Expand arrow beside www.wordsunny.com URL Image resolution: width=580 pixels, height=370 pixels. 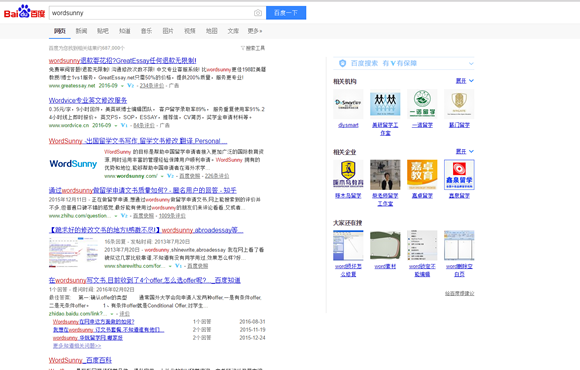pyautogui.click(x=162, y=176)
